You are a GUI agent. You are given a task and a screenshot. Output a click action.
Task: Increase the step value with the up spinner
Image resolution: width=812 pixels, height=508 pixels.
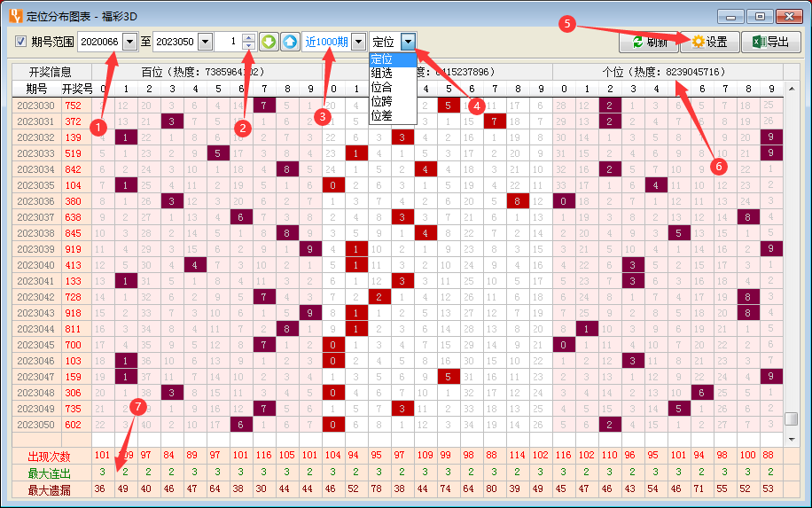[248, 37]
